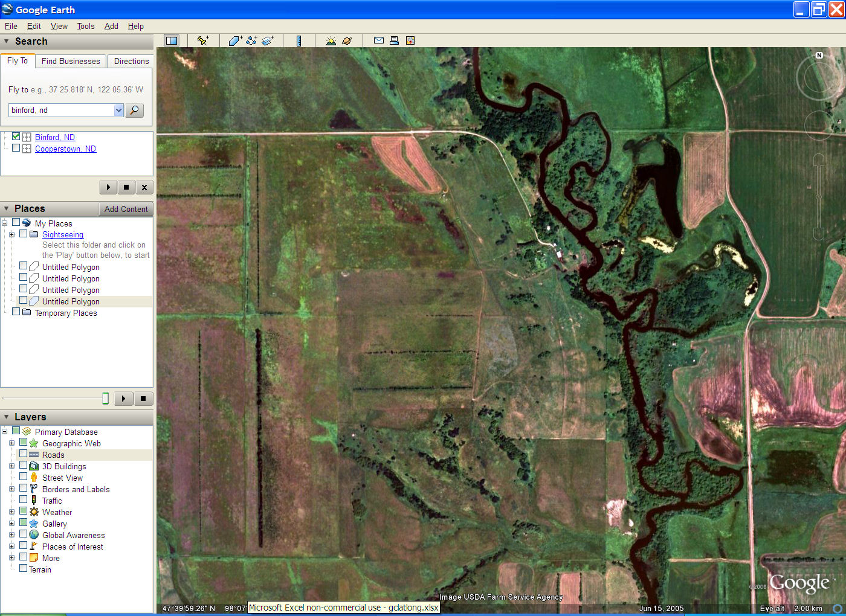846x616 pixels.
Task: Open the Add menu
Action: click(x=111, y=26)
